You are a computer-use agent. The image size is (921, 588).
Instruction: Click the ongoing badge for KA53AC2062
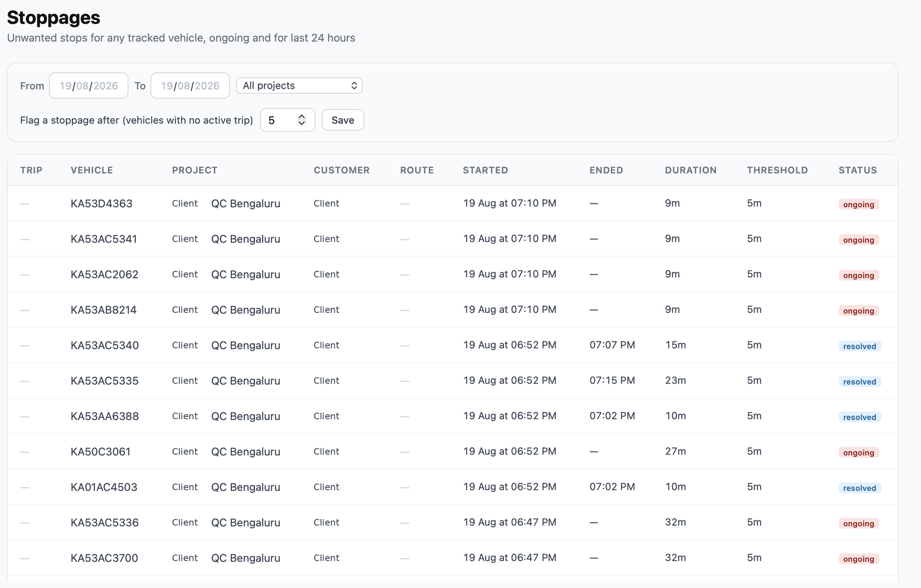[x=859, y=275]
